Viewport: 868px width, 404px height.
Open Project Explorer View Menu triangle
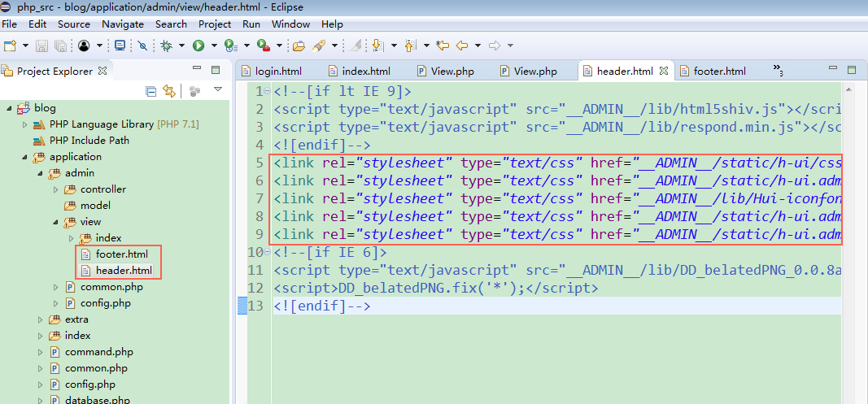click(218, 89)
